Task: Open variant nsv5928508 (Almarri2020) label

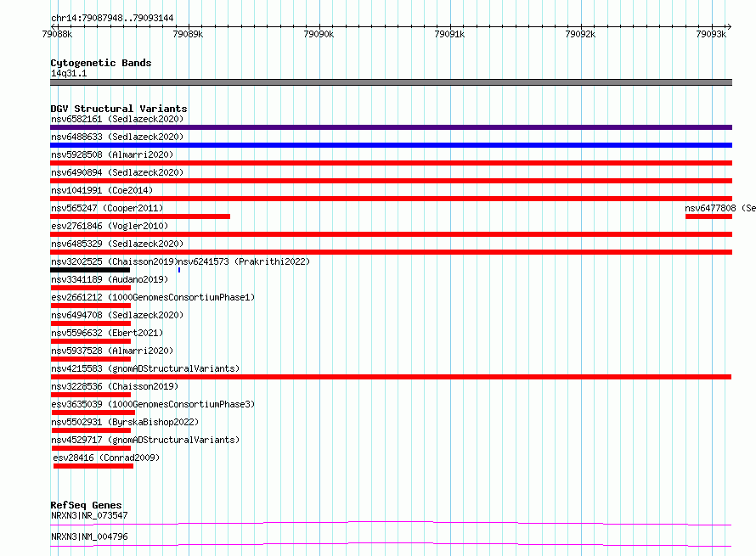Action: (x=112, y=154)
